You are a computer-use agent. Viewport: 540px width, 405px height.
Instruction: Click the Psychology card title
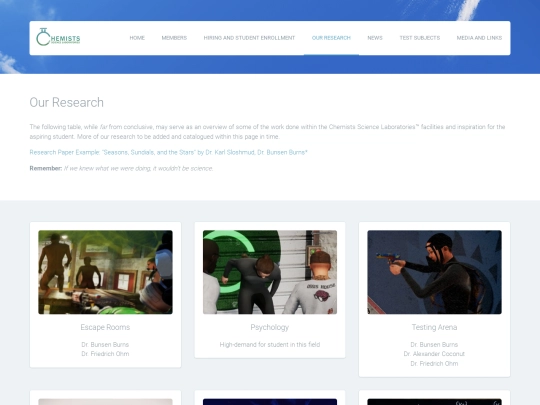click(x=270, y=327)
